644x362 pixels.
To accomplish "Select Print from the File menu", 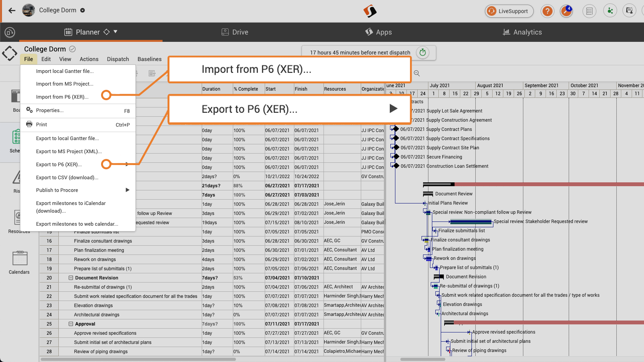I will tap(78, 124).
